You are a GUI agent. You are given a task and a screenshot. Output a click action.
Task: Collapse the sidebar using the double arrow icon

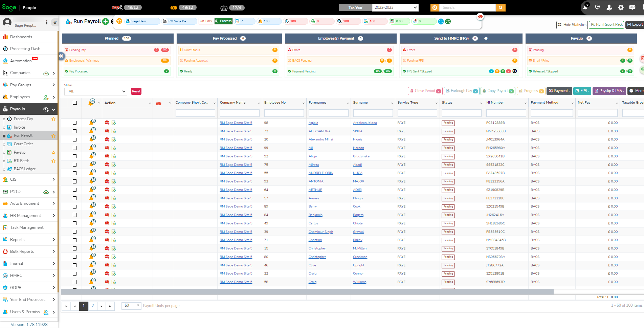pos(55,23)
